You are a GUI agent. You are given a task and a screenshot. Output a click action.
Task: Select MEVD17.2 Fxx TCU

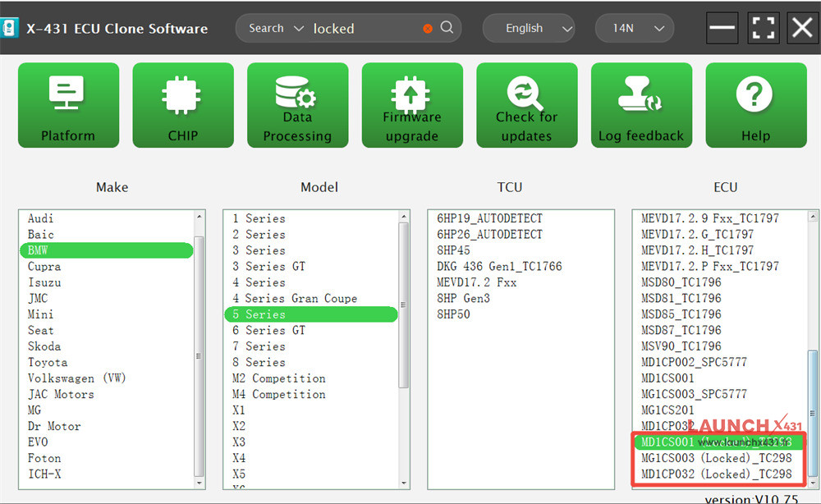(x=477, y=282)
